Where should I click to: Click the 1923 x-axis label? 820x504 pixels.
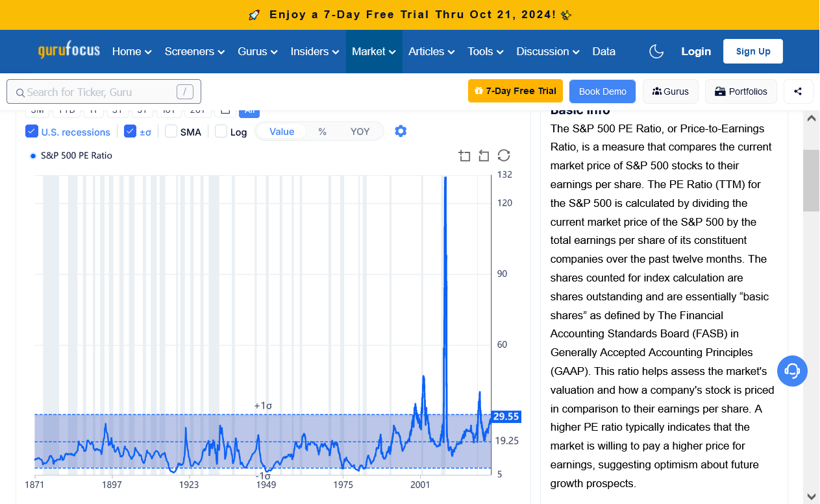pos(189,485)
